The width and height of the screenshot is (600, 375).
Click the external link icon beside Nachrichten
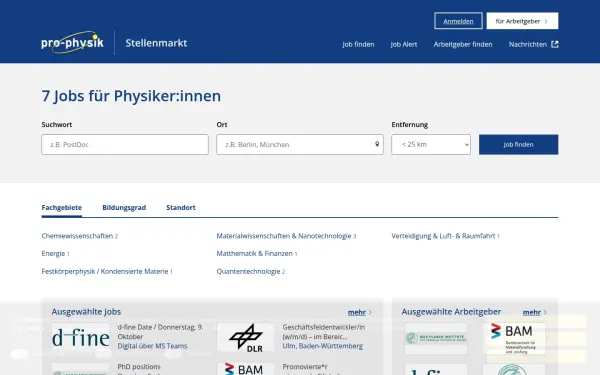554,44
